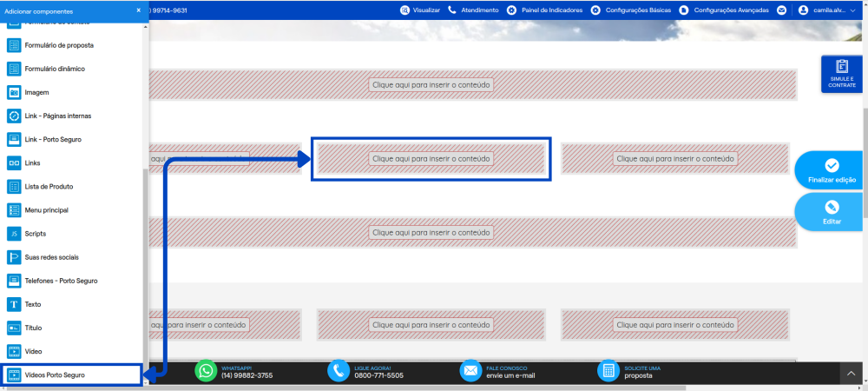Image resolution: width=868 pixels, height=391 pixels.
Task: Select Telefones - Porto Seguro label
Action: pyautogui.click(x=61, y=281)
